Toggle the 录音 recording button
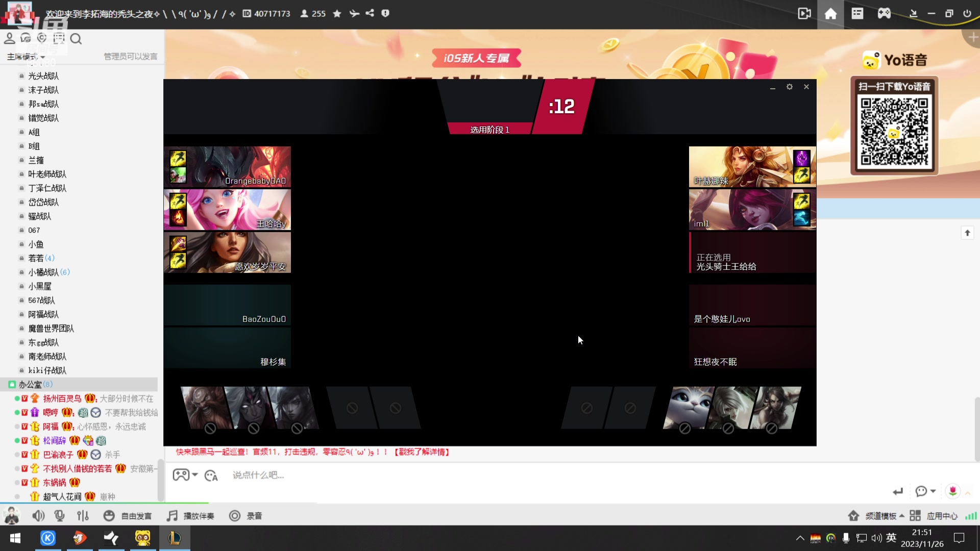 pos(246,516)
